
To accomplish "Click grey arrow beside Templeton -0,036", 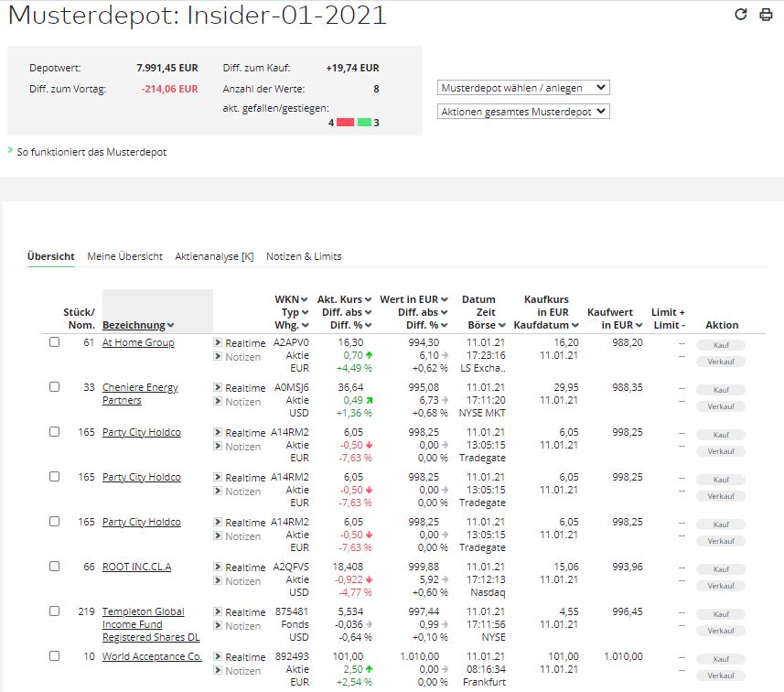I will [x=369, y=624].
